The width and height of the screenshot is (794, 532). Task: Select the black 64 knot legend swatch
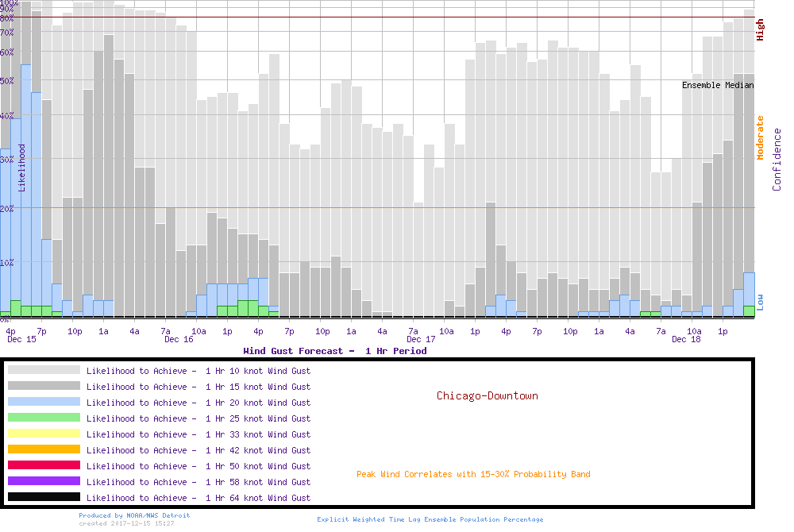(44, 497)
